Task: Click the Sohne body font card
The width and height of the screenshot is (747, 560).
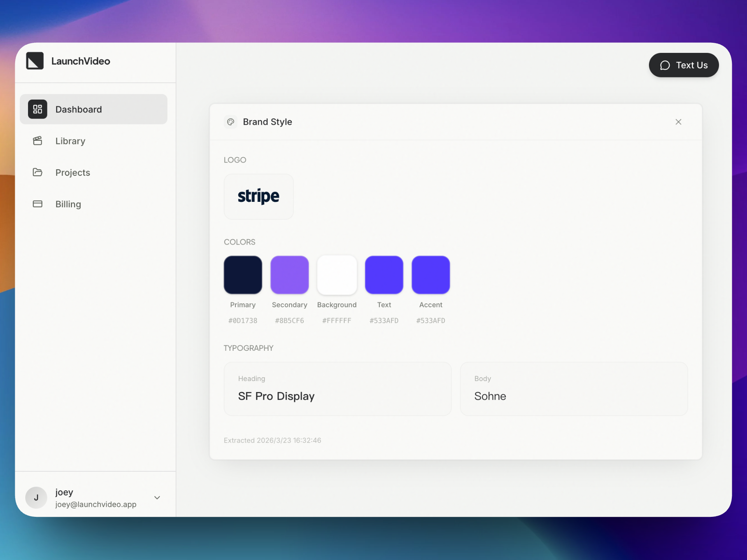Action: 574,389
